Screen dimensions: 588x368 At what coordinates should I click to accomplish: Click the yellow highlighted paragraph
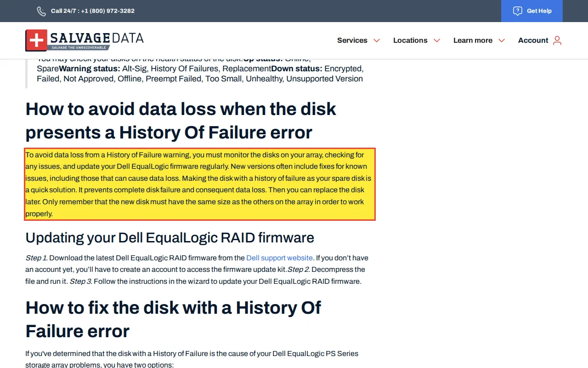click(200, 184)
